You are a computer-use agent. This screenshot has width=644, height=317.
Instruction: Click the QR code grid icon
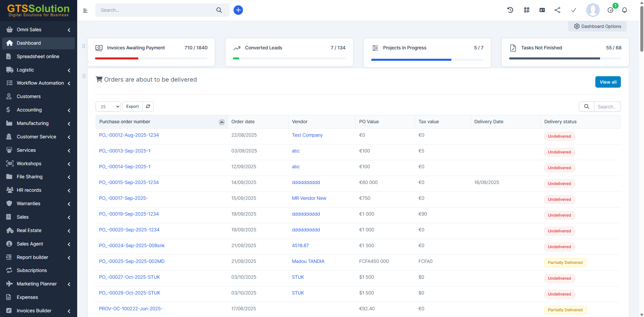coord(527,10)
